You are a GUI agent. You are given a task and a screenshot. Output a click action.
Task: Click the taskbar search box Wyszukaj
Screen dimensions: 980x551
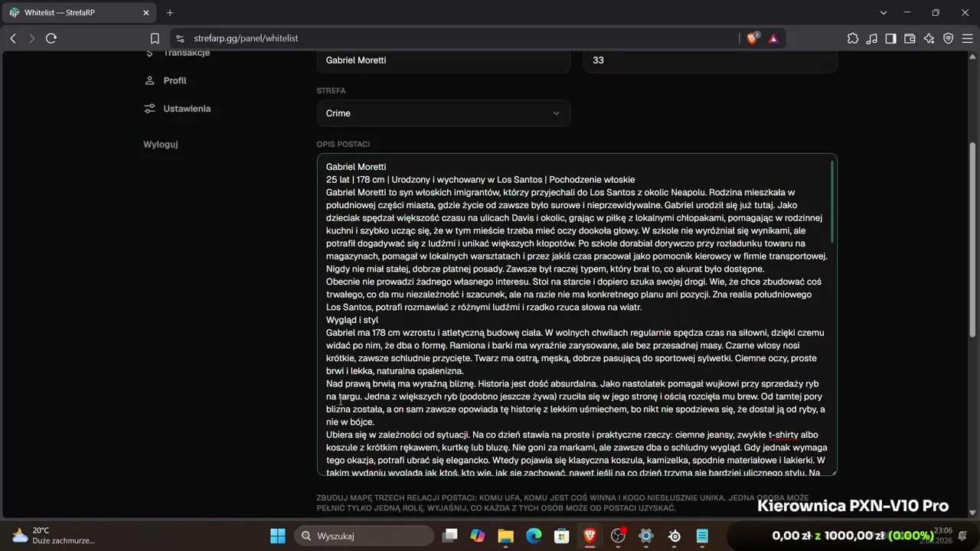click(x=364, y=536)
